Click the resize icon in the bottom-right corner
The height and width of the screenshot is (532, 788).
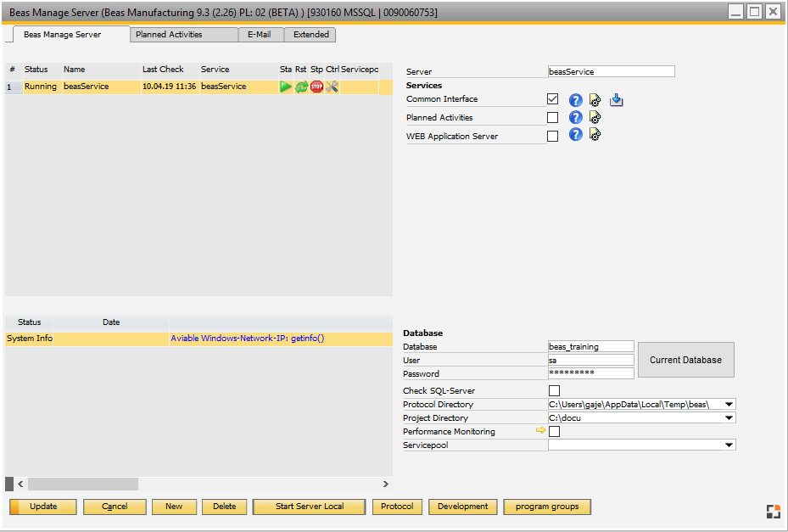773,511
